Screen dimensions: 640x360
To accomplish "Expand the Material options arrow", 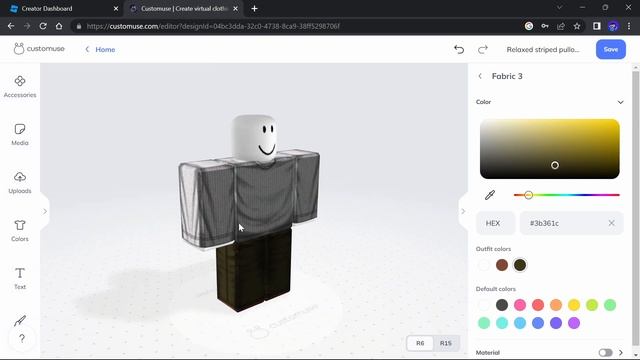I will (621, 353).
